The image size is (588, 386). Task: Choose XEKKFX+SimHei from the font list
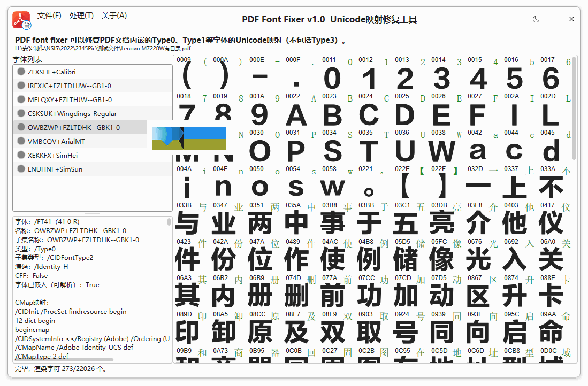[55, 155]
